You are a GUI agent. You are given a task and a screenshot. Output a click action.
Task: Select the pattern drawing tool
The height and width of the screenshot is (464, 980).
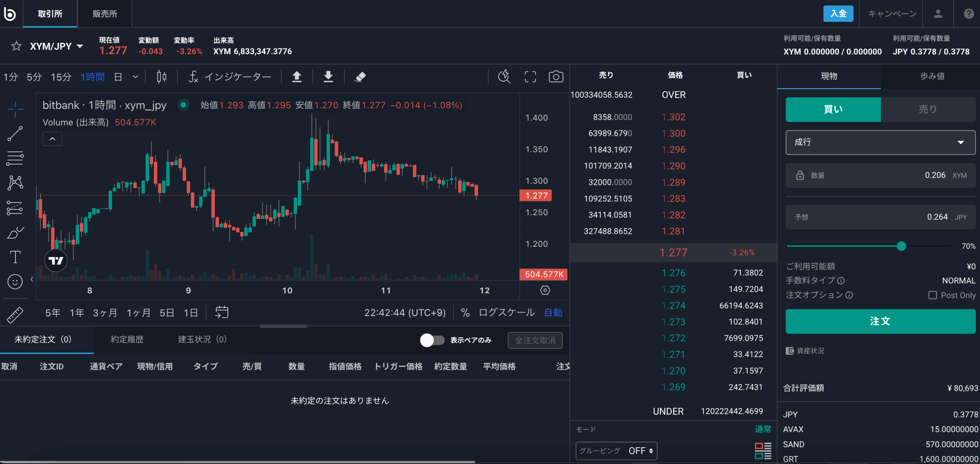(15, 183)
